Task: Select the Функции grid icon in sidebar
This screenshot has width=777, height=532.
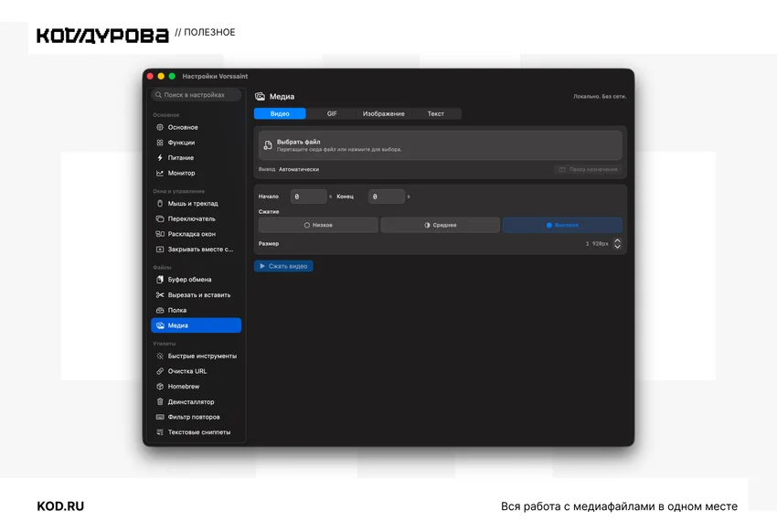Action: pyautogui.click(x=160, y=143)
